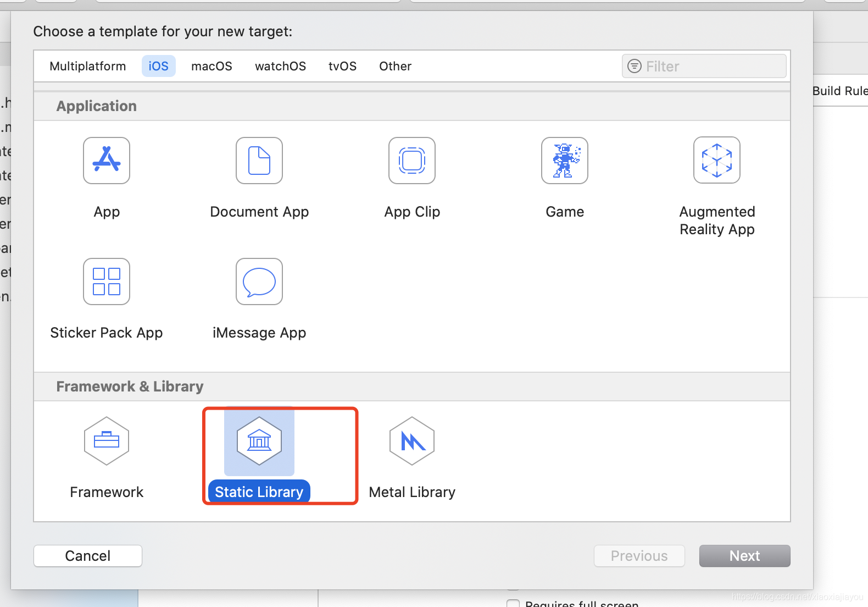Viewport: 868px width, 607px height.
Task: Select the App template icon
Action: (107, 161)
